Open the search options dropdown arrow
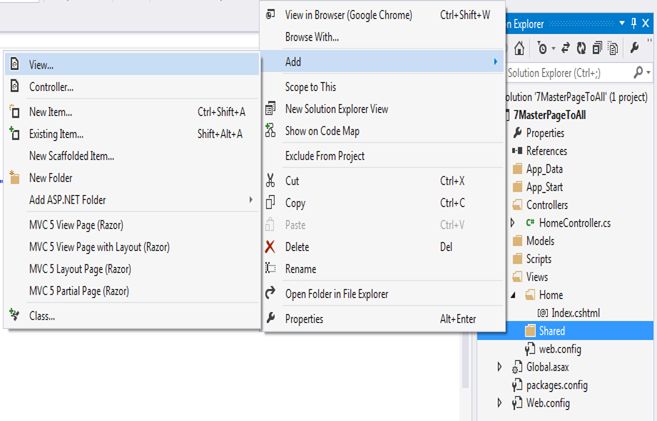The width and height of the screenshot is (657, 421). (649, 73)
